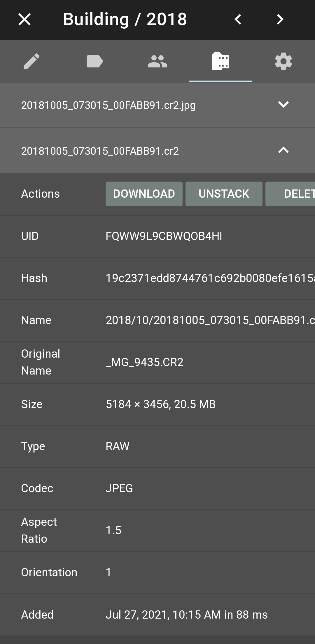
Task: Open the photo details settings gear icon
Action: [x=283, y=62]
